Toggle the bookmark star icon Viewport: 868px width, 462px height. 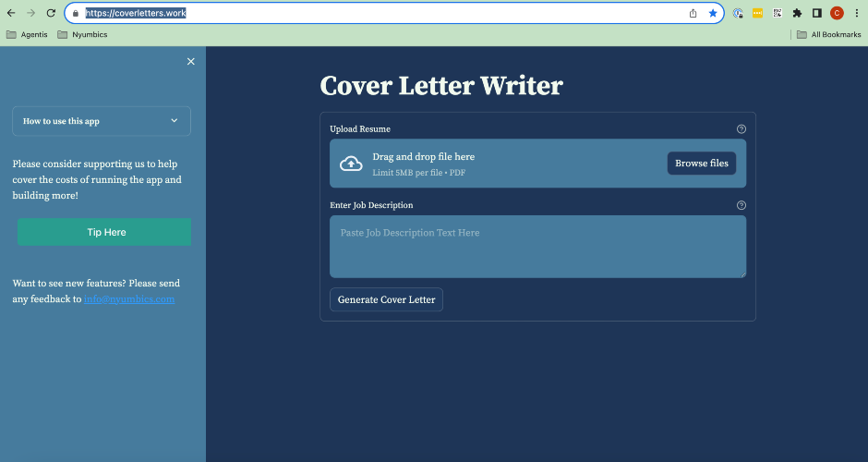[x=713, y=13]
